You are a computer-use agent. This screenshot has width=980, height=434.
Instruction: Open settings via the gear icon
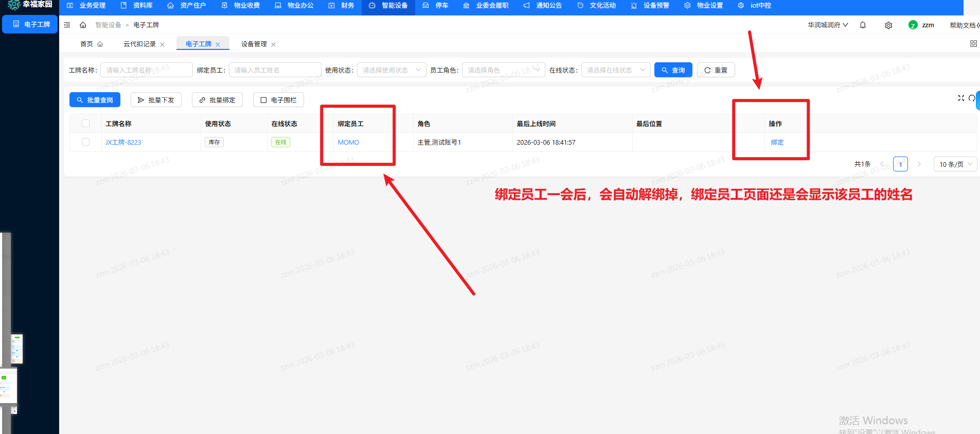888,25
